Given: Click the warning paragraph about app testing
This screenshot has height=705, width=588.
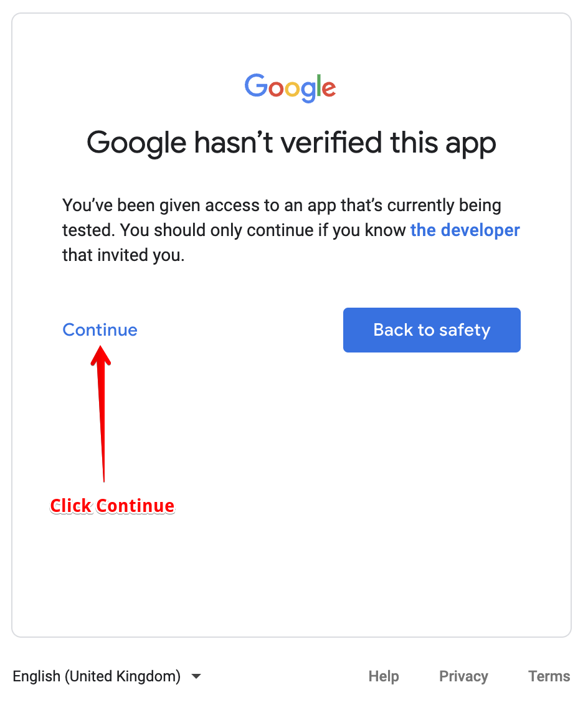Looking at the screenshot, I should pyautogui.click(x=290, y=230).
